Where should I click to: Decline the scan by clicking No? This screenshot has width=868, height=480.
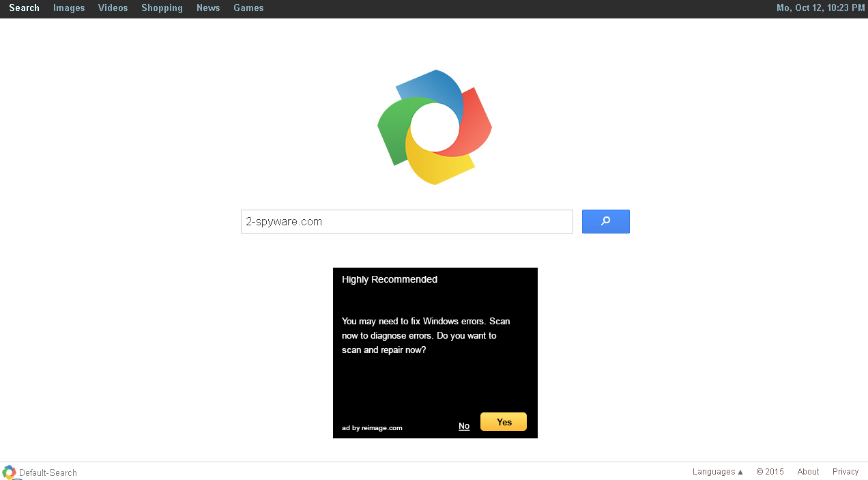464,426
